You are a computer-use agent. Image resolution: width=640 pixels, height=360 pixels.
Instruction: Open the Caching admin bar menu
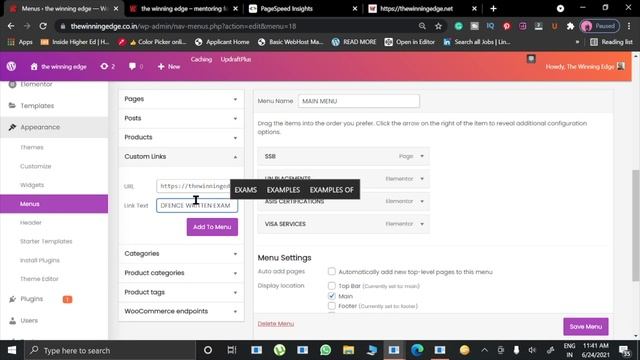point(201,59)
